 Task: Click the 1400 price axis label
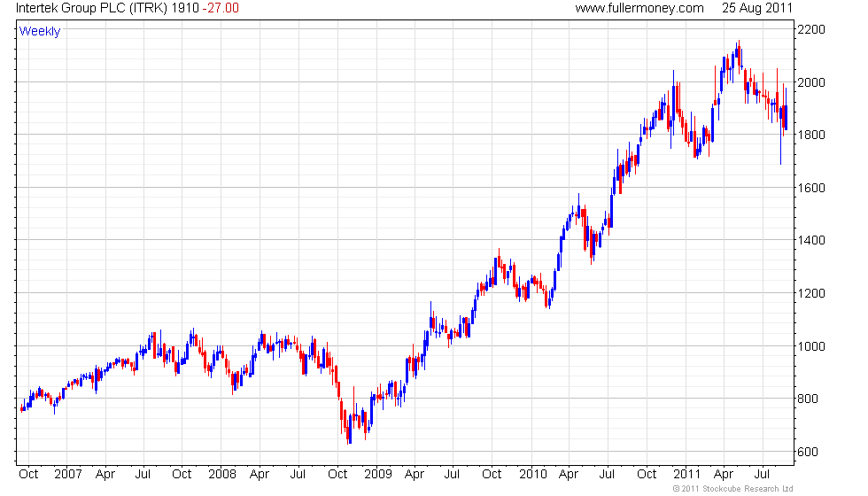point(811,240)
